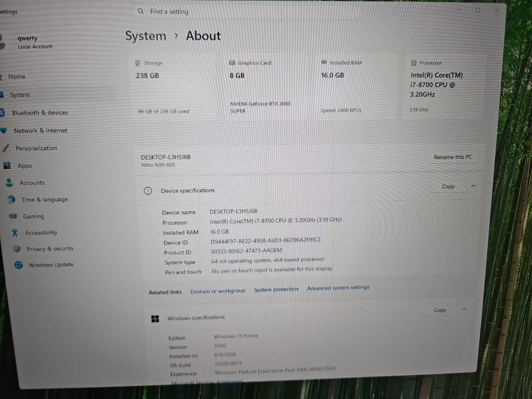Screen dimensions: 532x399
Task: Click the OS build 26200.8875 value
Action: (x=228, y=363)
